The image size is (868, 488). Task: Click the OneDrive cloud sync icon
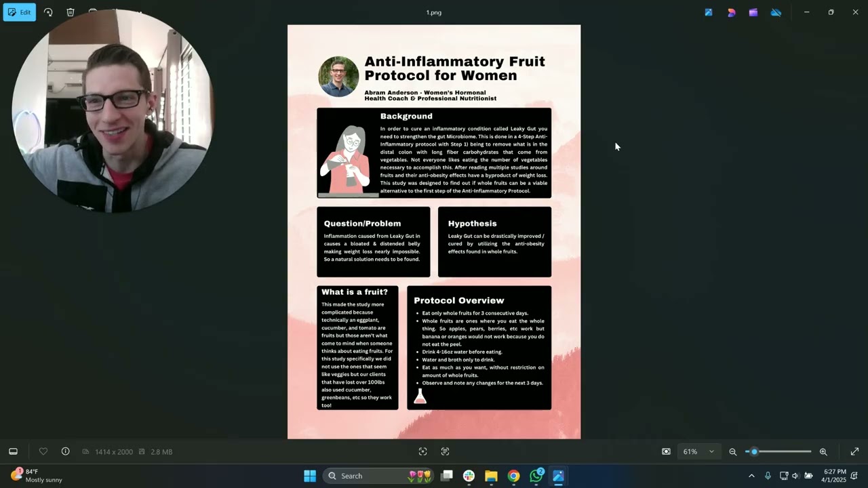776,12
